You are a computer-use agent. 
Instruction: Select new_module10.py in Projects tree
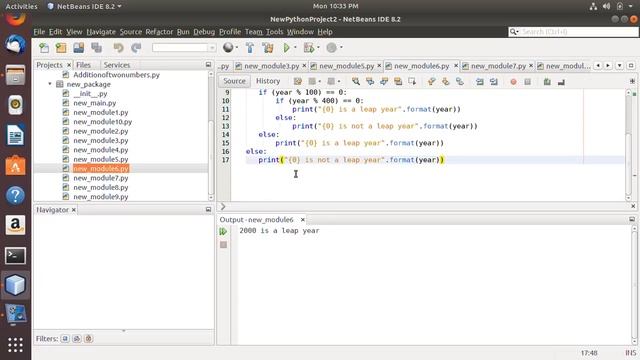(102, 122)
